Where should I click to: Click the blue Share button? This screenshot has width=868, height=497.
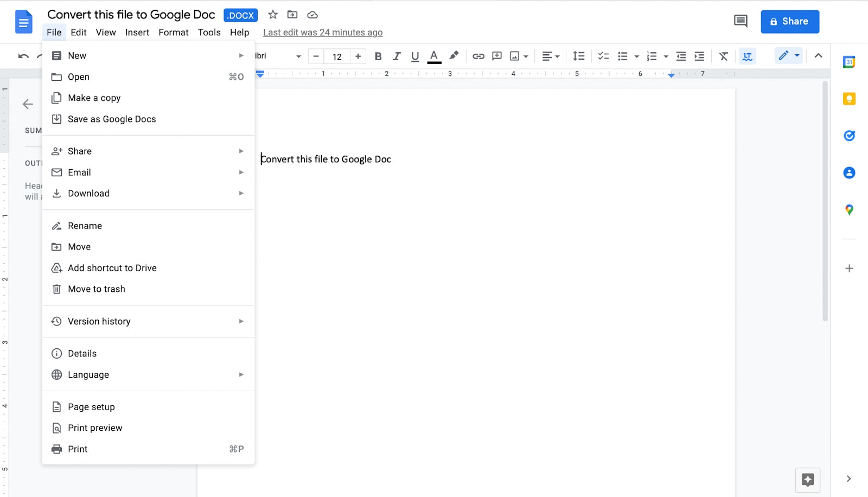pos(790,22)
